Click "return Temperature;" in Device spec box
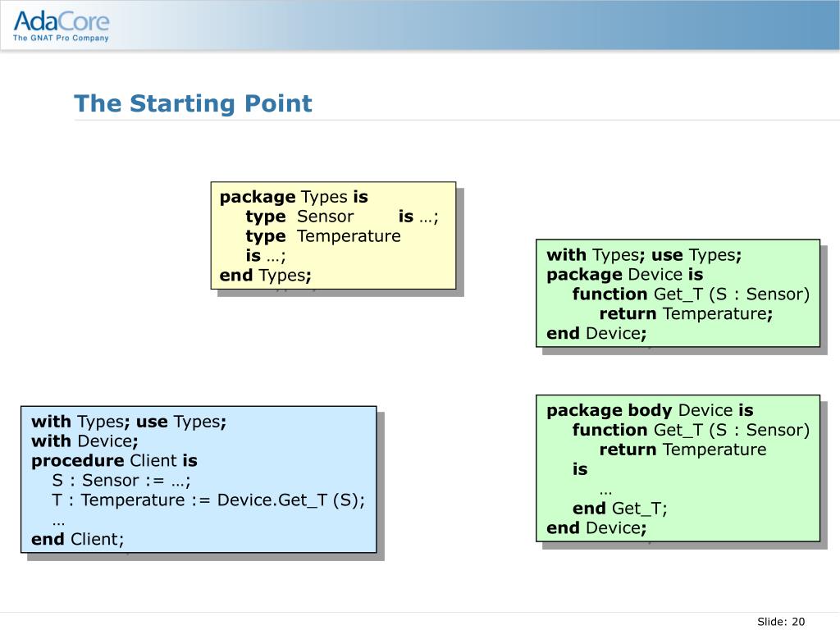Viewport: 840px width, 630px height. pyautogui.click(x=686, y=314)
